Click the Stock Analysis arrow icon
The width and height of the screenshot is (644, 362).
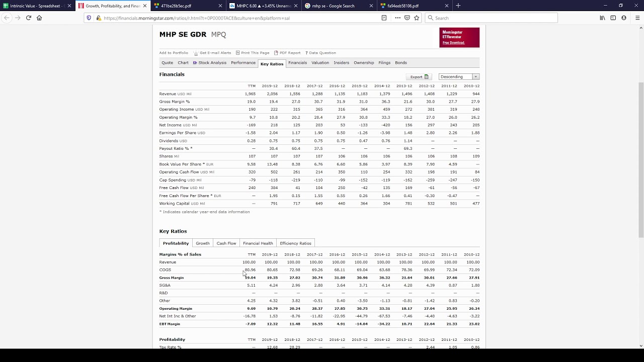click(x=195, y=63)
